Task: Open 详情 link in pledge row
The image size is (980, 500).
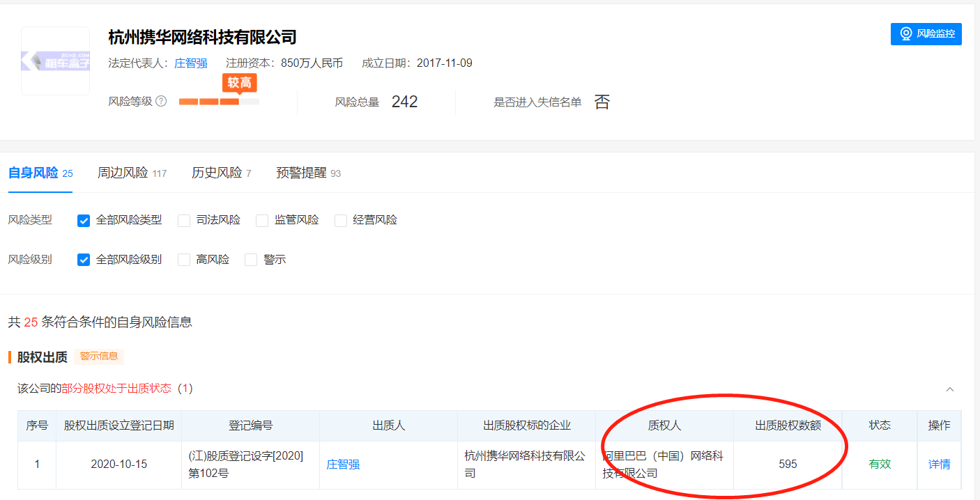Action: tap(939, 464)
